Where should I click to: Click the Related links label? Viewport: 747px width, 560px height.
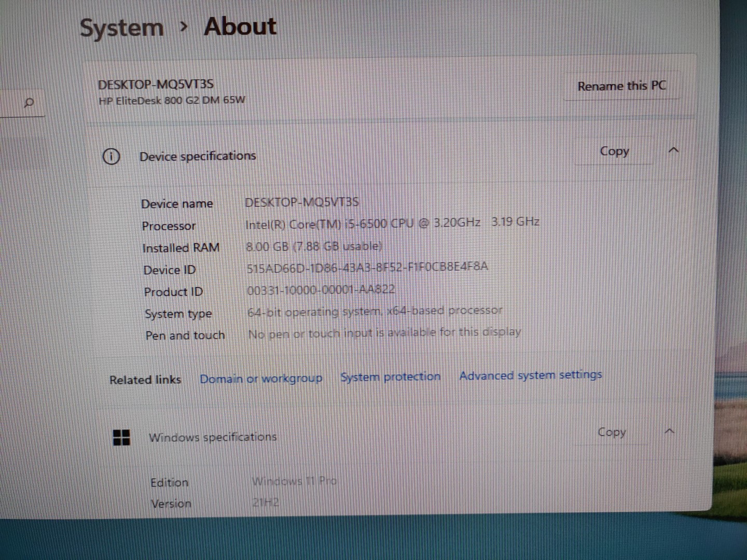(145, 380)
